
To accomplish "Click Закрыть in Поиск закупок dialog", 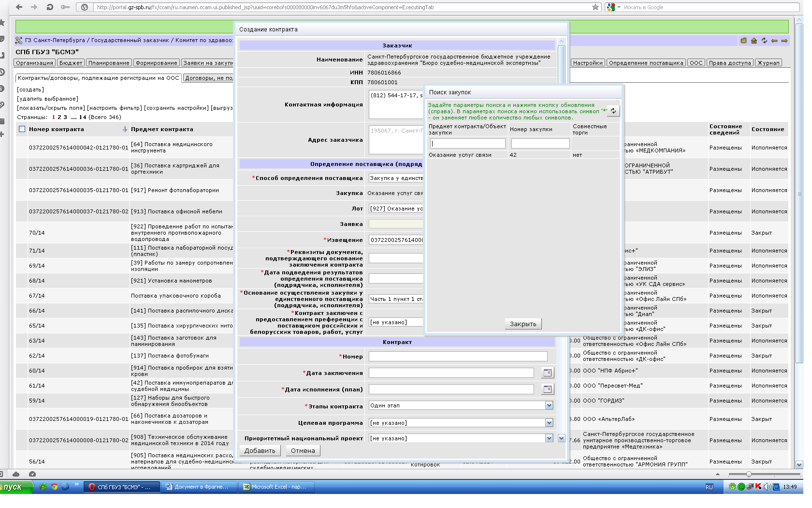I will tap(523, 324).
